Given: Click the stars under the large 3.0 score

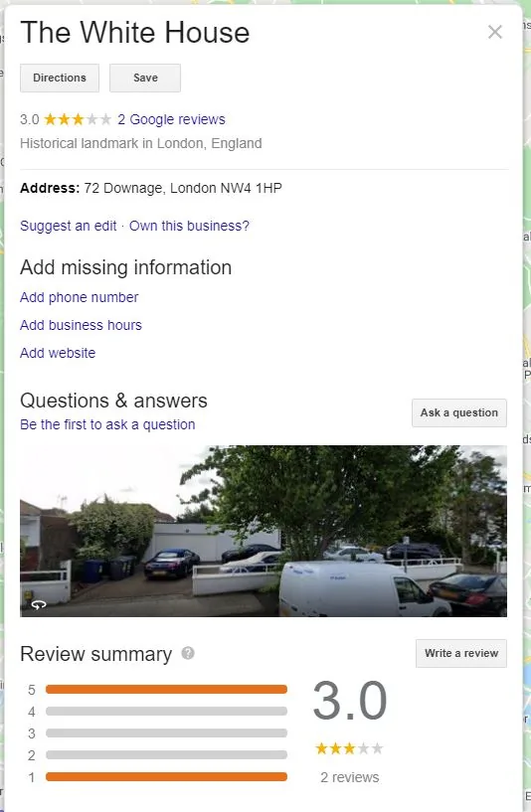Looking at the screenshot, I should pos(349,748).
